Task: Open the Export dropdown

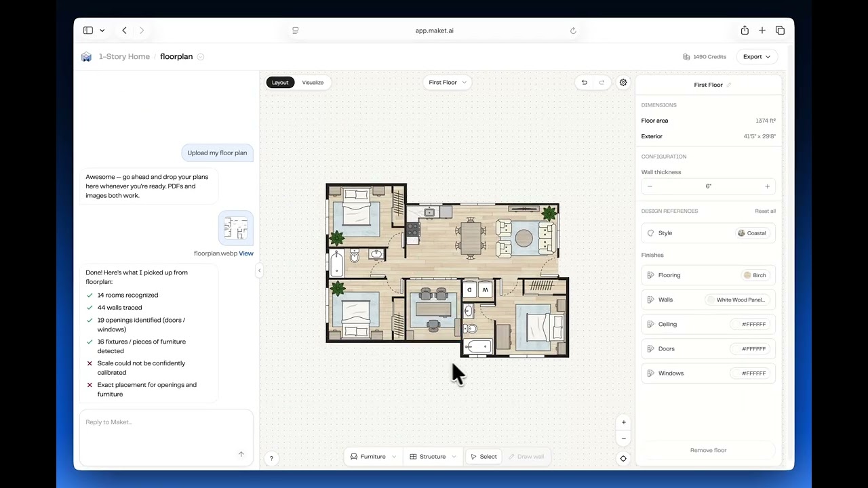Action: tap(757, 57)
